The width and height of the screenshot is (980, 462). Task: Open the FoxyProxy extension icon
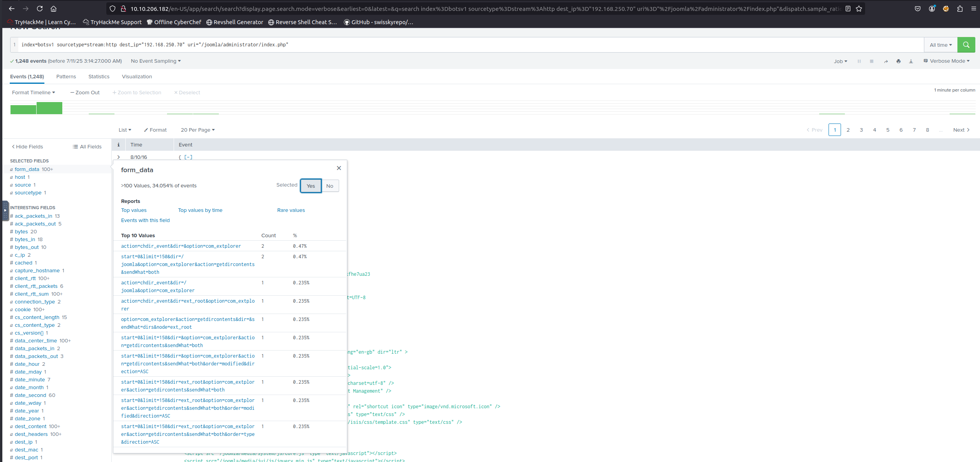(946, 9)
